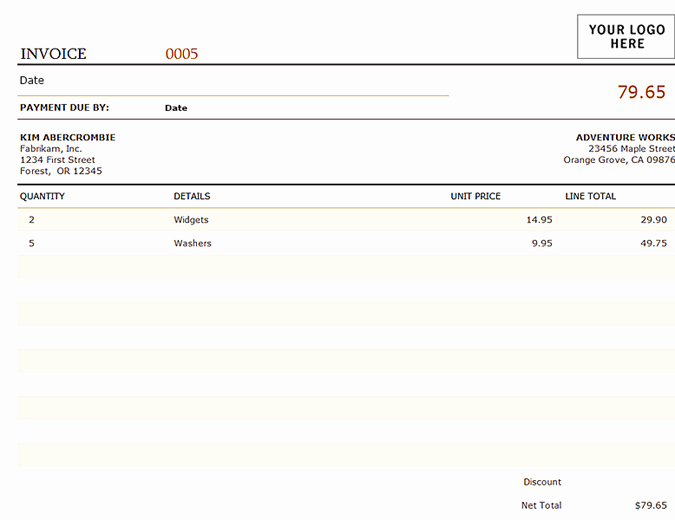Click the LINE TOTAL column header
Viewport: 675px width, 520px height.
coord(590,196)
